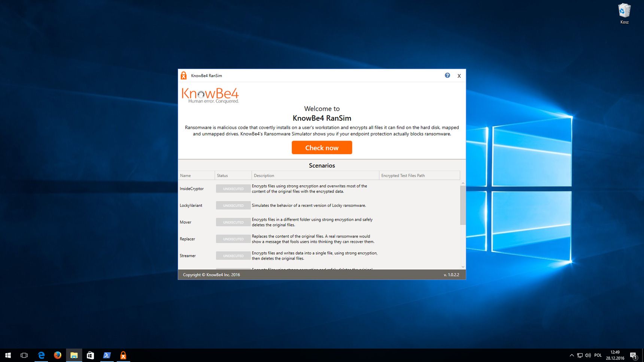
Task: Click the KnowBe4 logo image
Action: 210,95
